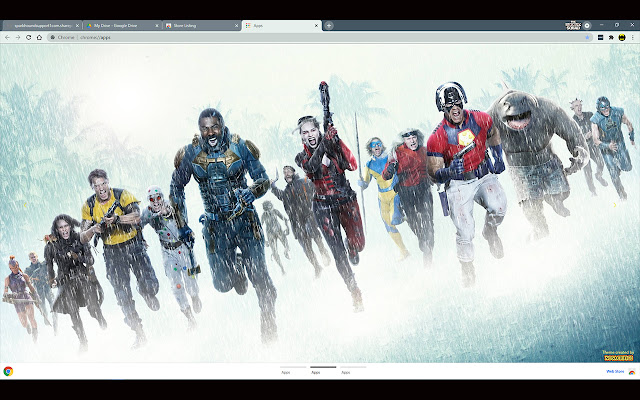Click the Web Store rainbow icon
The height and width of the screenshot is (400, 640).
(x=631, y=371)
